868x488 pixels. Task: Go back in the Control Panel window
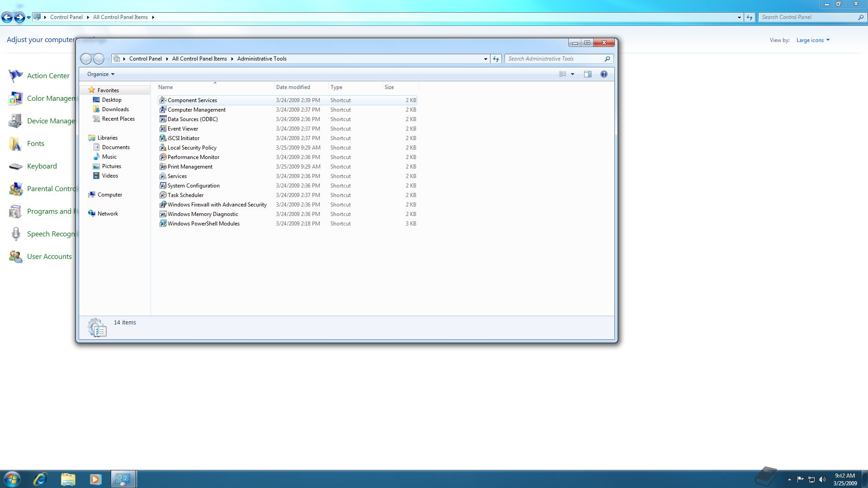pos(7,17)
